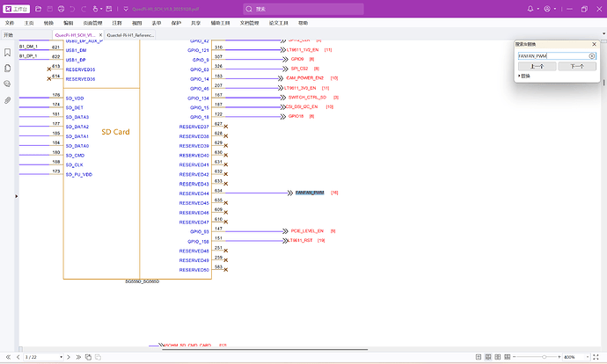Select the single page view icon
The width and height of the screenshot is (607, 364).
[x=479, y=357]
